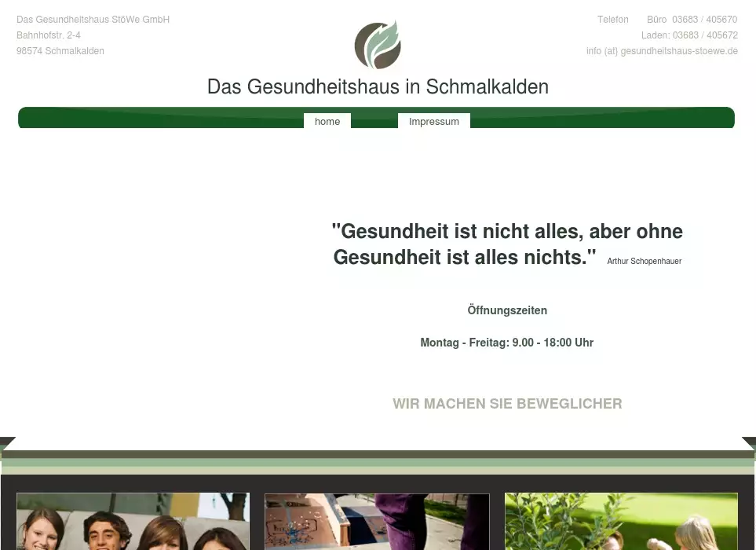This screenshot has width=756, height=550.
Task: Open the home navigation tab
Action: pos(327,122)
